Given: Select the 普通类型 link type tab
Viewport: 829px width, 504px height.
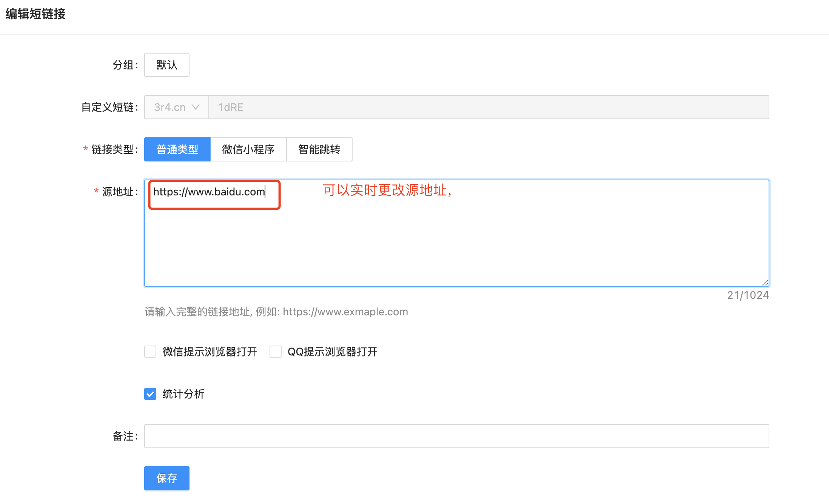Looking at the screenshot, I should [177, 149].
